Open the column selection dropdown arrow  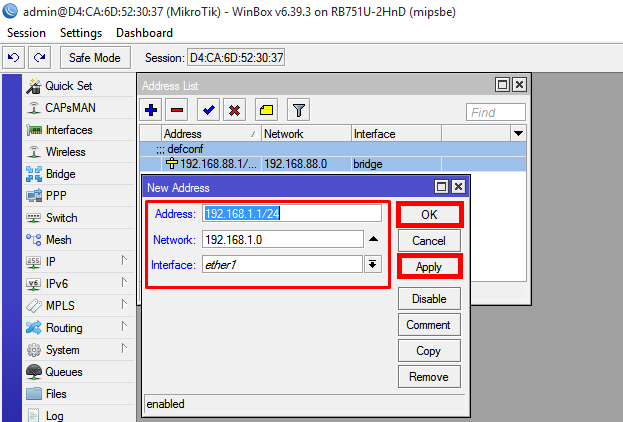click(518, 134)
